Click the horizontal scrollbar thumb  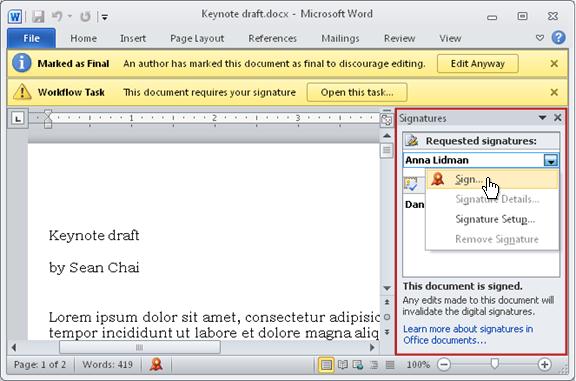point(140,348)
